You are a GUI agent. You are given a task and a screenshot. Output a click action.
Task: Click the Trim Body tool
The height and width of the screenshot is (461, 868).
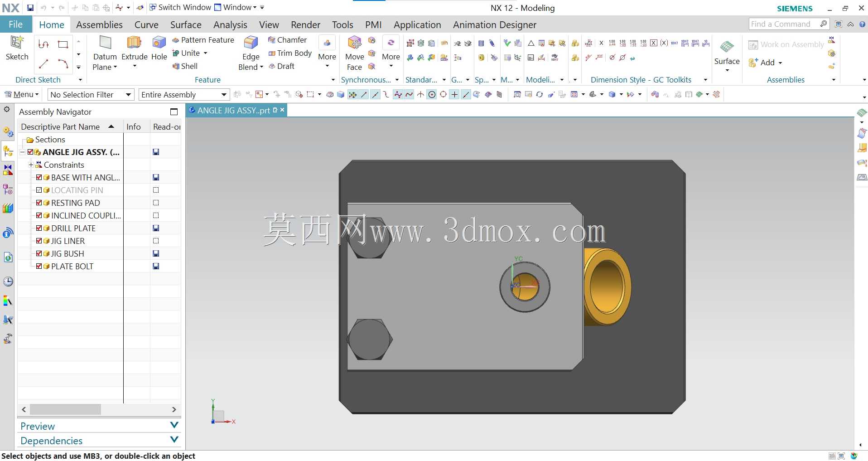[x=290, y=53]
